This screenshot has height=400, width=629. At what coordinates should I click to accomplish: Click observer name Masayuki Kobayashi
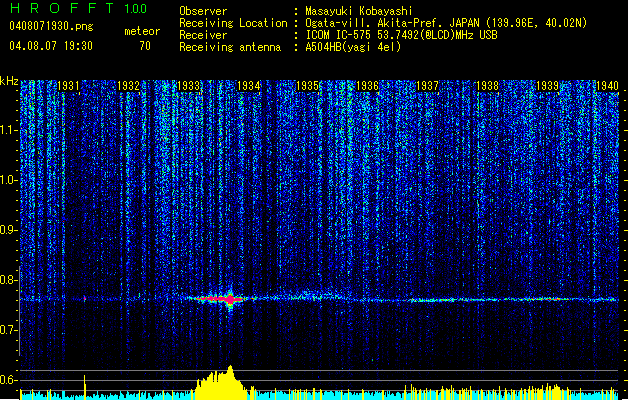point(359,11)
